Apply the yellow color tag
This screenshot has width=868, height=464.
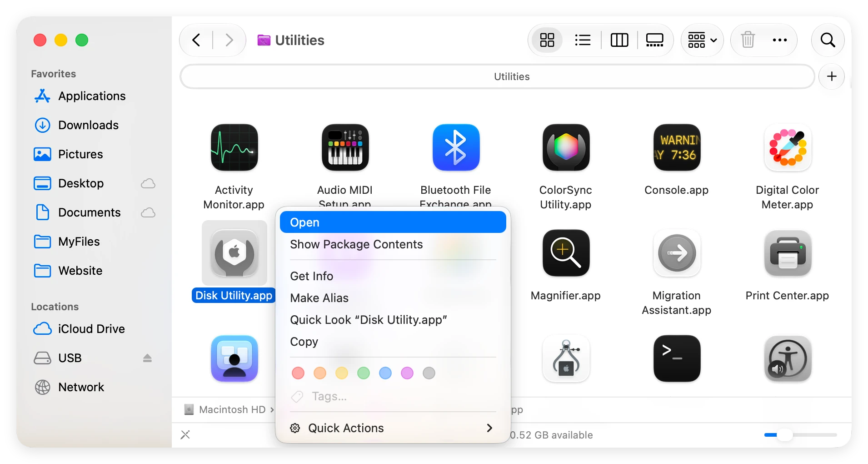pyautogui.click(x=342, y=373)
